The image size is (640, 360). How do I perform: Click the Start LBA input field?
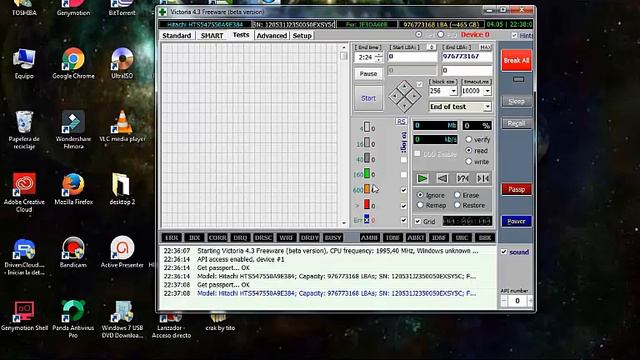(x=412, y=56)
